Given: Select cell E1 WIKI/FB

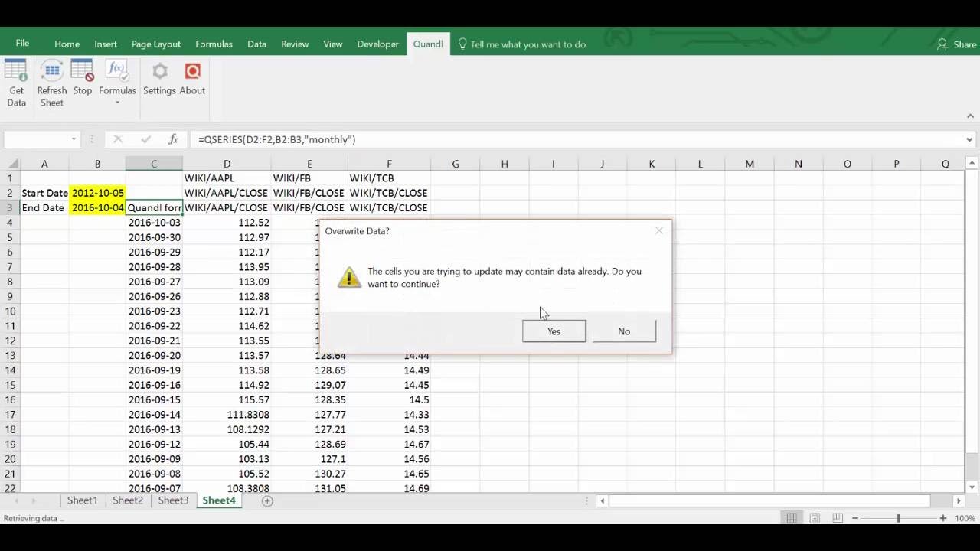Looking at the screenshot, I should [x=309, y=178].
